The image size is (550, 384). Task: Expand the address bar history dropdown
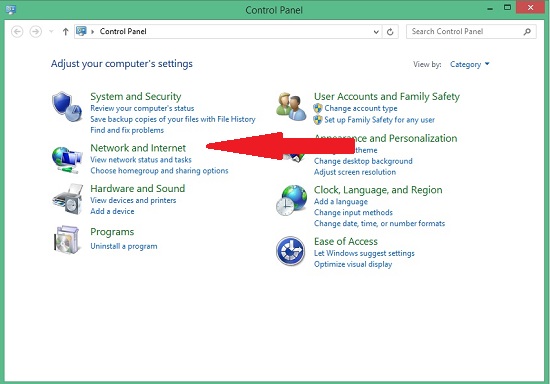[x=376, y=32]
